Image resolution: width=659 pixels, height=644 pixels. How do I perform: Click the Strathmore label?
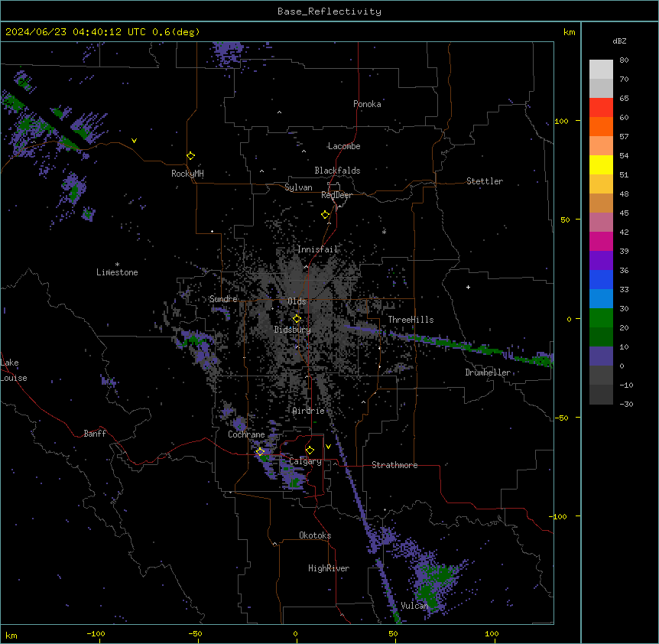click(394, 465)
